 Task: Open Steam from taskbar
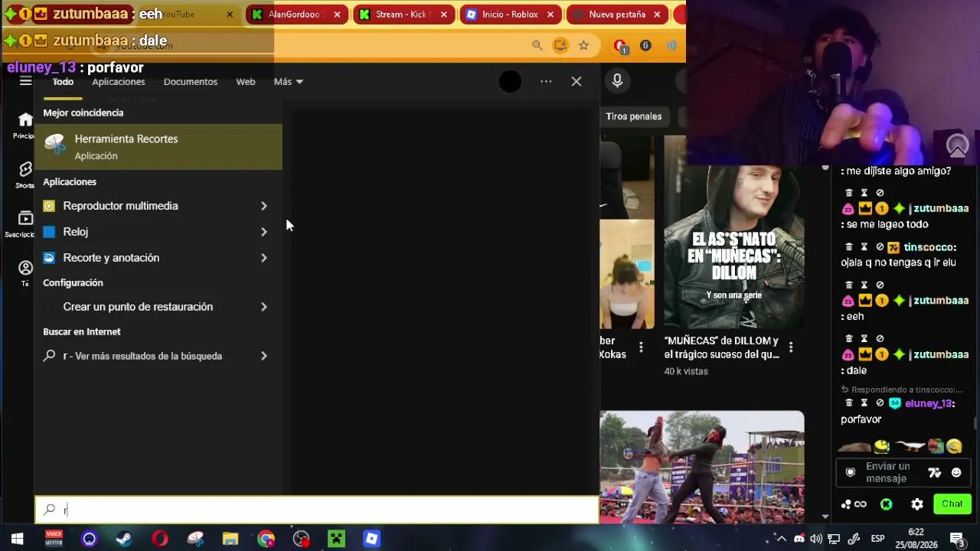[124, 539]
